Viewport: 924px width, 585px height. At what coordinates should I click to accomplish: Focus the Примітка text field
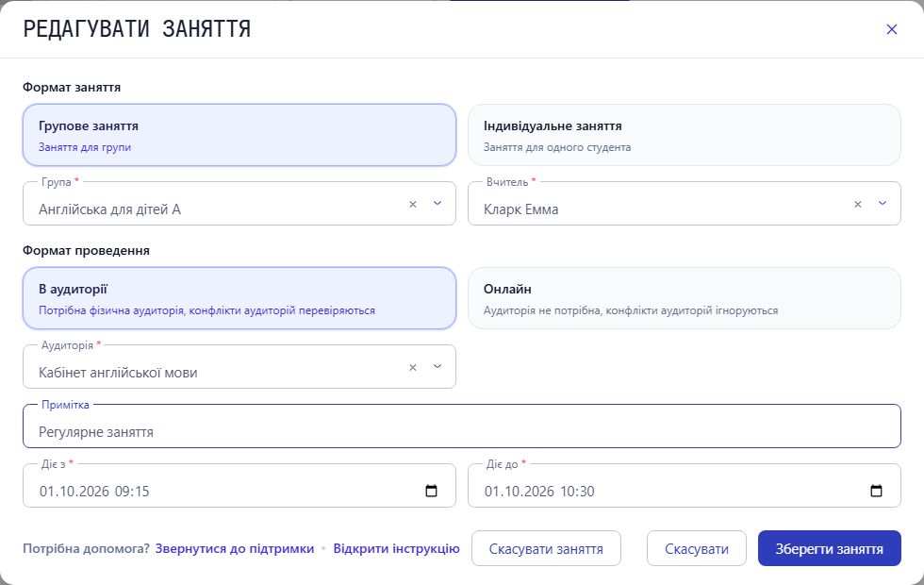pyautogui.click(x=462, y=426)
